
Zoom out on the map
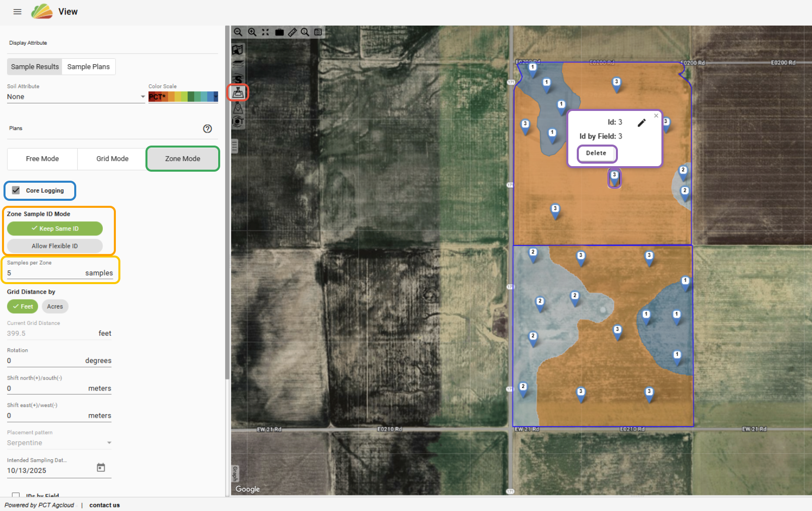point(238,32)
